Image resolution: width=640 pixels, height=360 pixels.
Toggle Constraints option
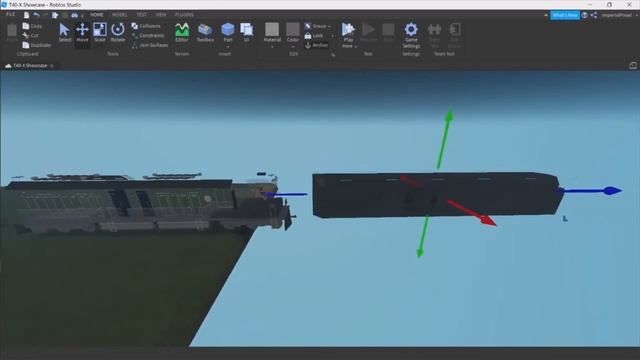(x=148, y=36)
